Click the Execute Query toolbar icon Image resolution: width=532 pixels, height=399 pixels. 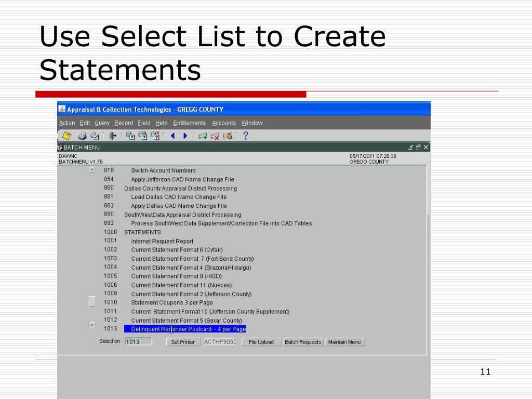(142, 136)
